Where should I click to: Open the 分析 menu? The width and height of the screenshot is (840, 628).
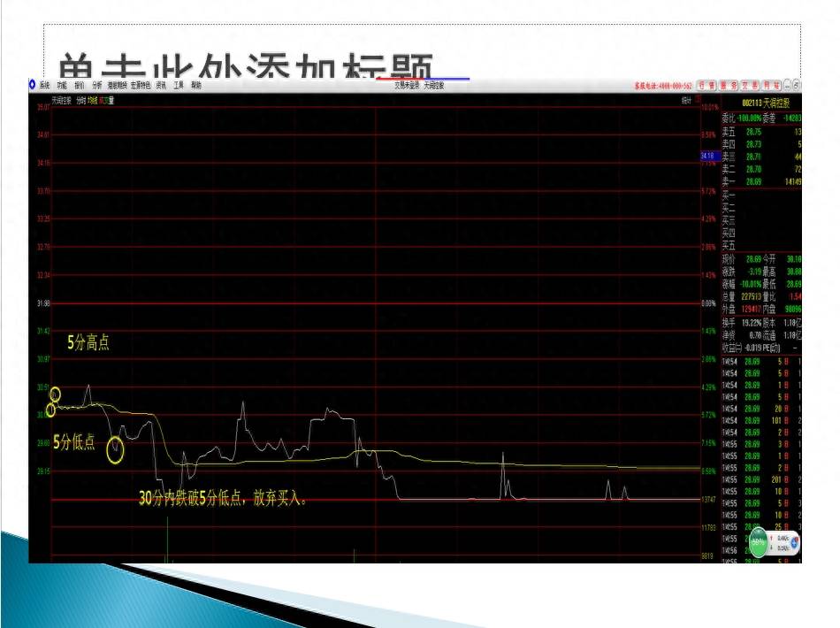point(97,85)
